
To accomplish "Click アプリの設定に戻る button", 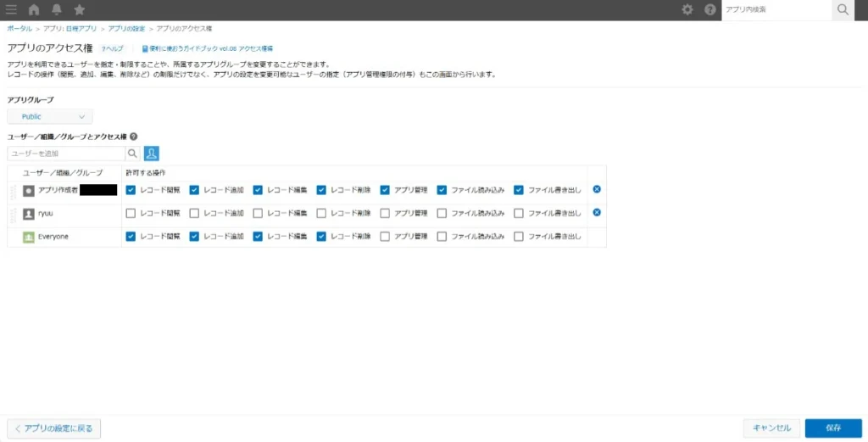I will click(53, 428).
